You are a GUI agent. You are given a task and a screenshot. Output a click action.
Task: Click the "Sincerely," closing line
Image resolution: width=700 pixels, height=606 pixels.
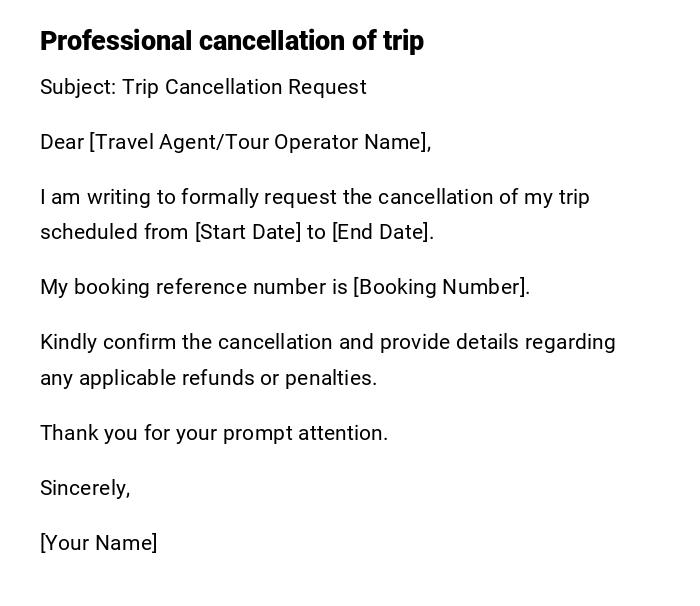click(85, 488)
